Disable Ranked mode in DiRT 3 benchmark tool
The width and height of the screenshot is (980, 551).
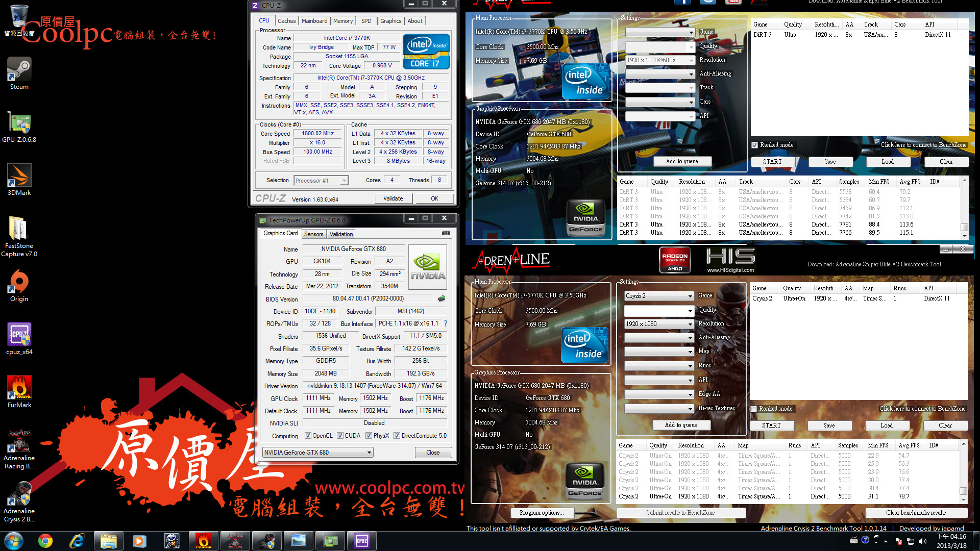[x=754, y=145]
